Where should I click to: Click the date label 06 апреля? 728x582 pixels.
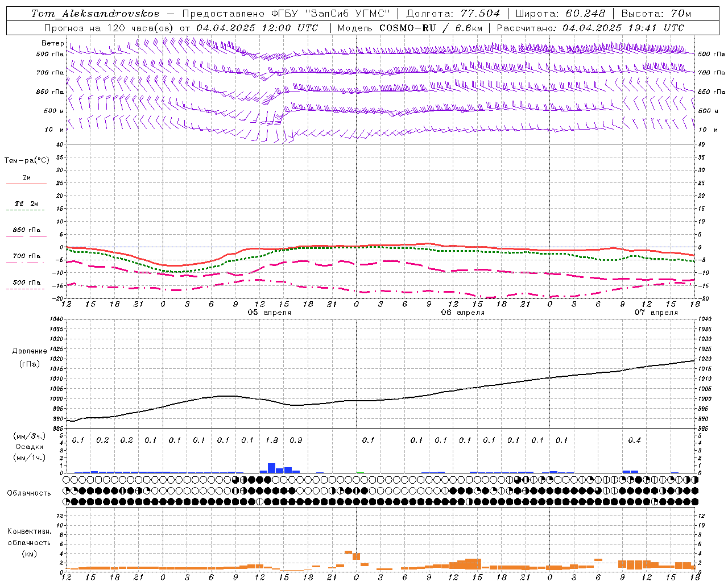tap(462, 313)
